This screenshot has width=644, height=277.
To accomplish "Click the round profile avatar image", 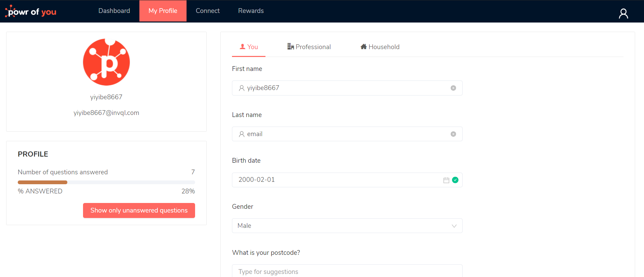I will pyautogui.click(x=106, y=62).
